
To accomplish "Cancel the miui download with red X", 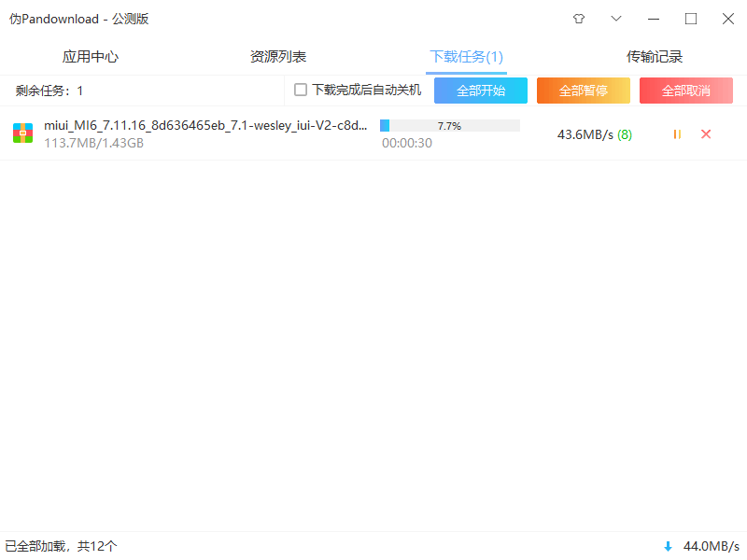I will point(706,133).
